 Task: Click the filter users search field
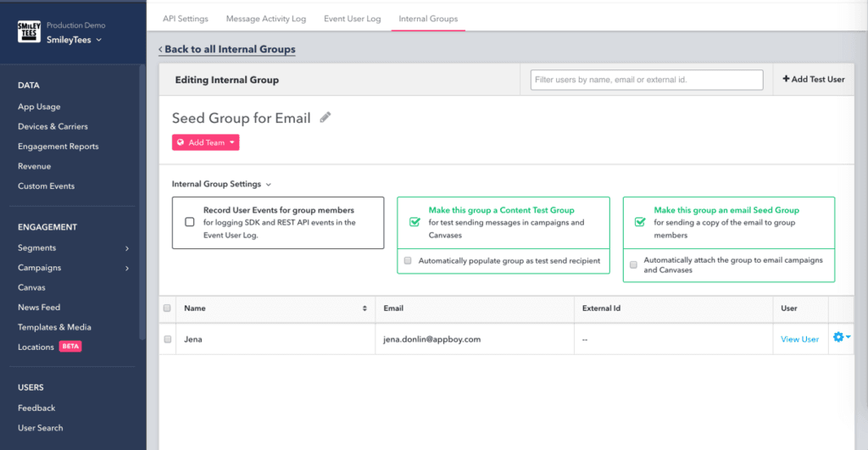click(646, 80)
